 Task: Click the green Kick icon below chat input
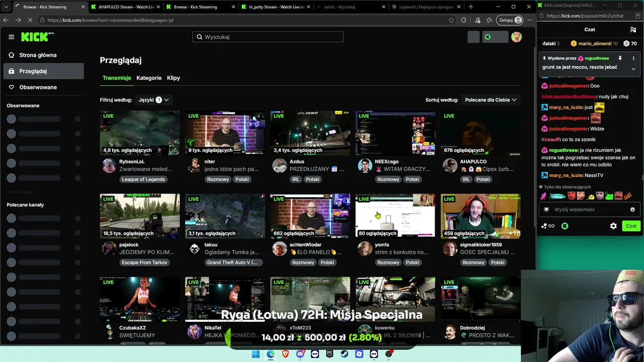(565, 226)
